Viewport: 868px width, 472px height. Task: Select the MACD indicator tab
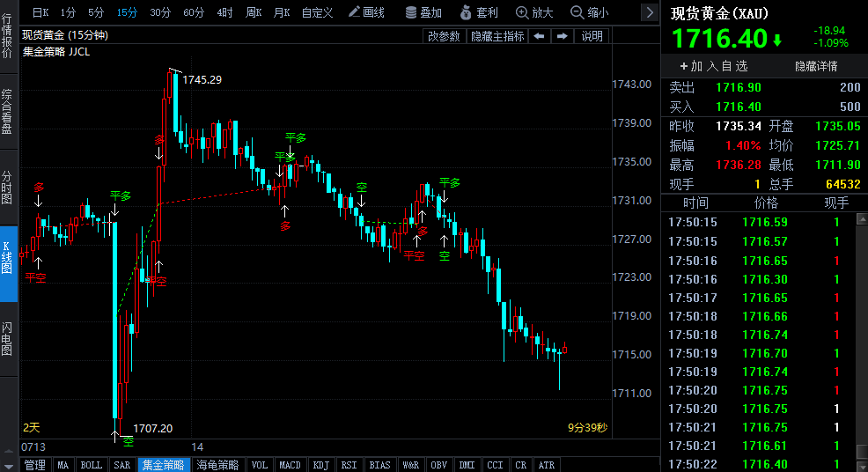point(290,465)
